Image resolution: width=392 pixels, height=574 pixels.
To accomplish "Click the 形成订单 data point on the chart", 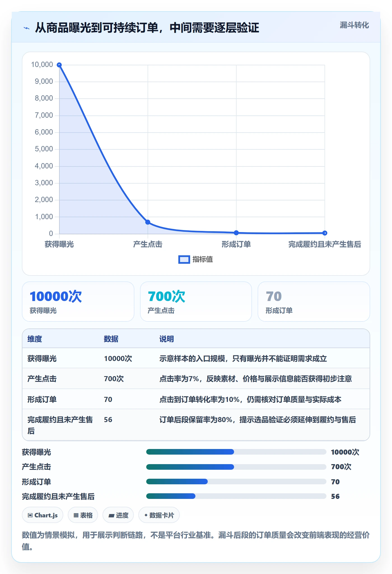I will tap(236, 233).
